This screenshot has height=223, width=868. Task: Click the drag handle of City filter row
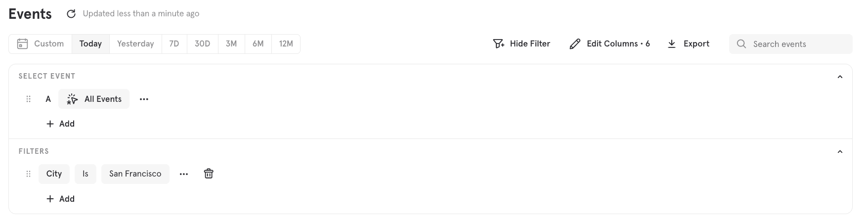(x=29, y=174)
